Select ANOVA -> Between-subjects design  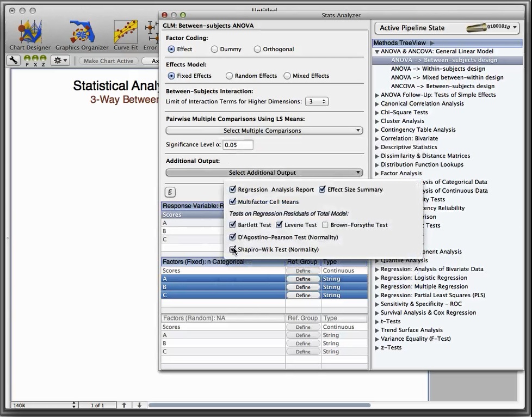point(444,60)
